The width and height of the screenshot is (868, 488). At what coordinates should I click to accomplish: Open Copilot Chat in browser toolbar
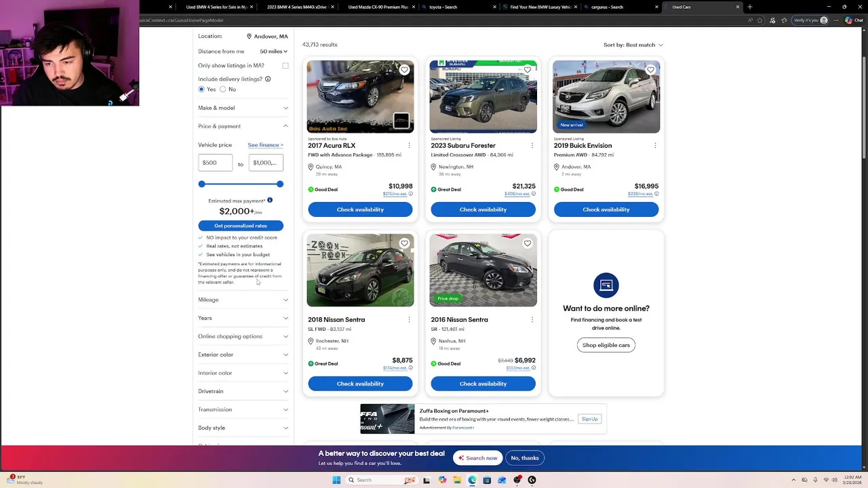(853, 20)
